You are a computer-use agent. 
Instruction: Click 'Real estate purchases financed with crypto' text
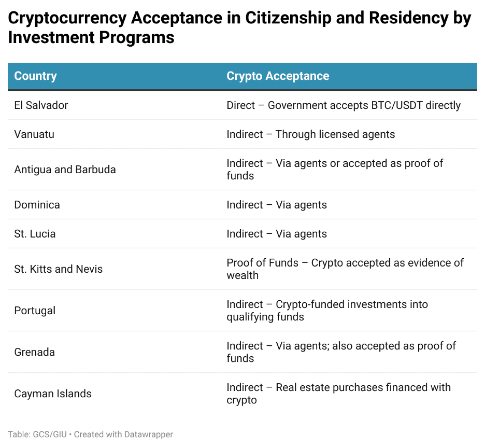pyautogui.click(x=339, y=394)
